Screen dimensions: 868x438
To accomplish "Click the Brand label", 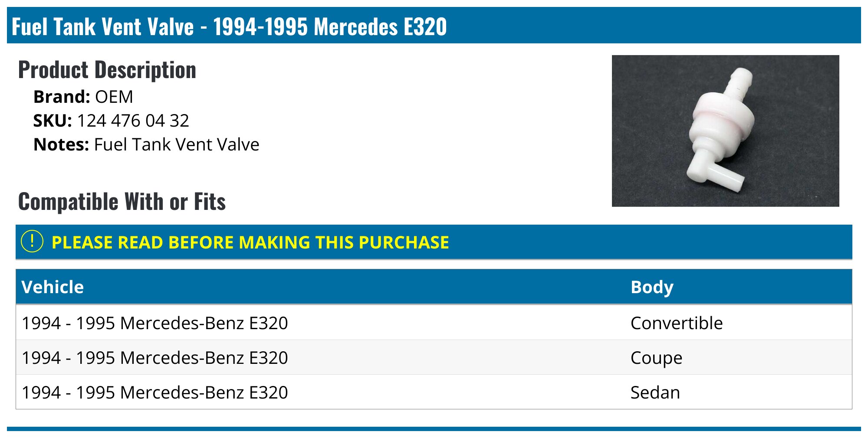I will pyautogui.click(x=62, y=97).
